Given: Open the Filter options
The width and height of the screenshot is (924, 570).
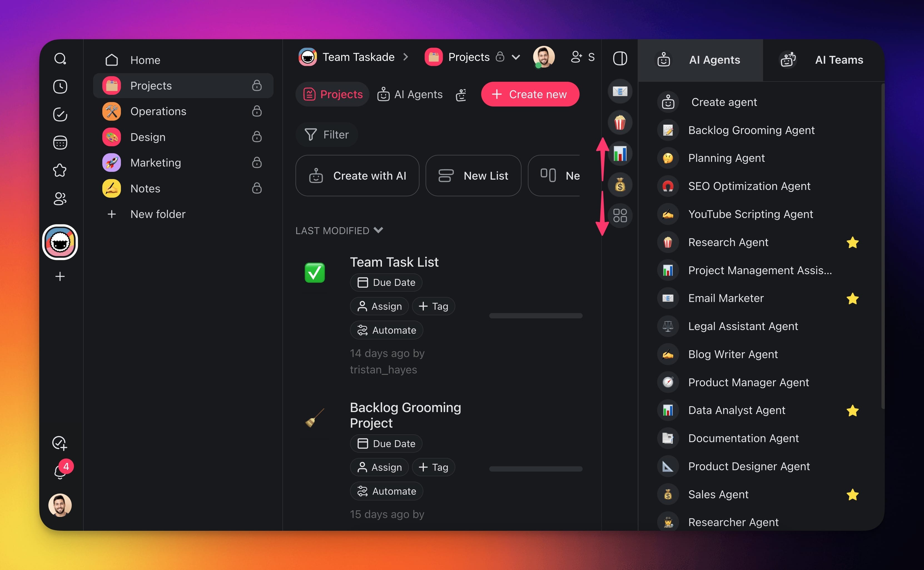Looking at the screenshot, I should click(327, 135).
